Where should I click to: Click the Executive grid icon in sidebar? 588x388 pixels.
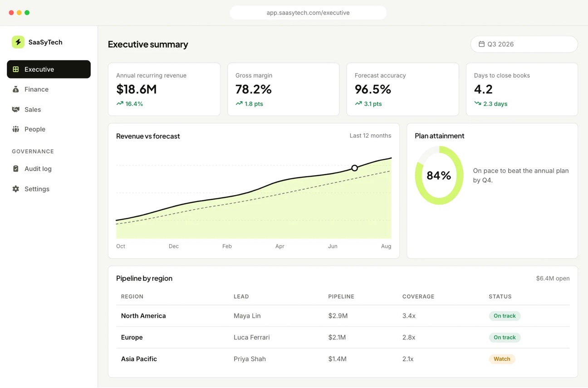click(16, 69)
